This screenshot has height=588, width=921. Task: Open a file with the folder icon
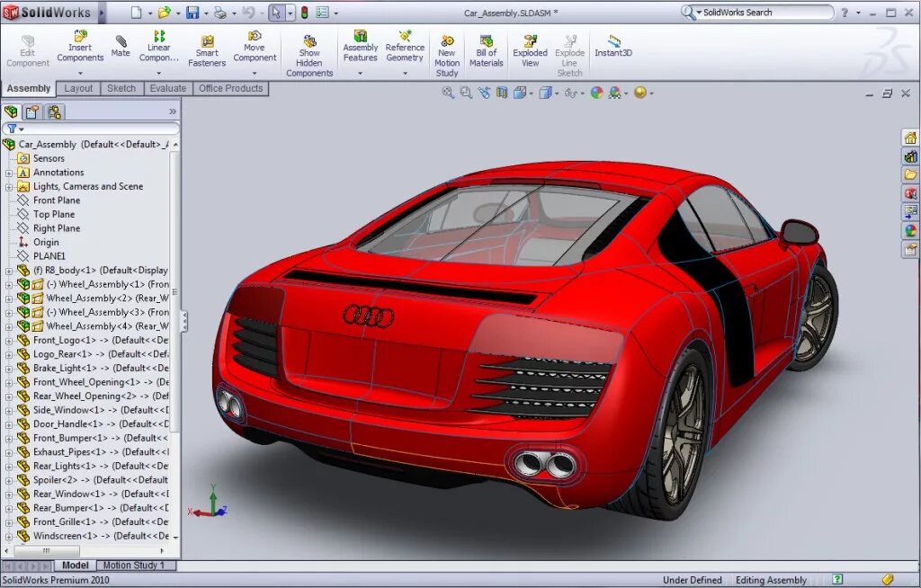[165, 13]
